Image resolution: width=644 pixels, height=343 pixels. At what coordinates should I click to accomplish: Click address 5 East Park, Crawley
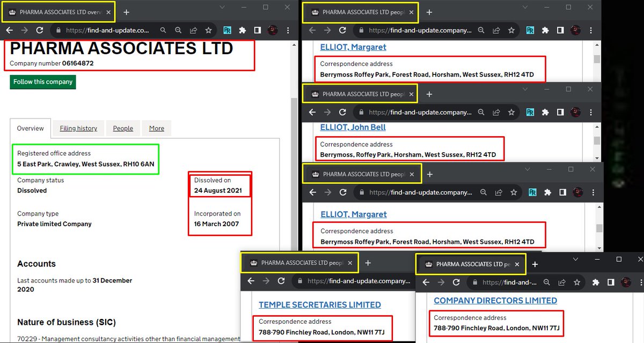[x=85, y=164]
